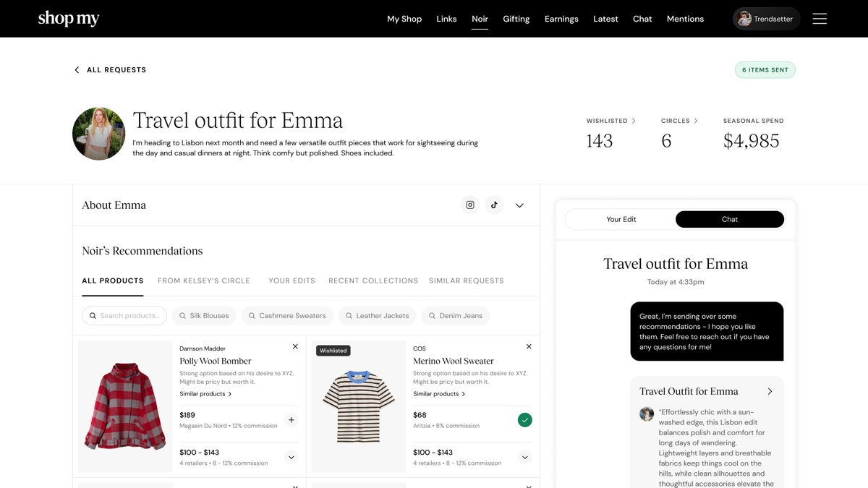Filter by Cashmere Sweaters chip
Viewport: 868px width, 488px height.
click(287, 316)
